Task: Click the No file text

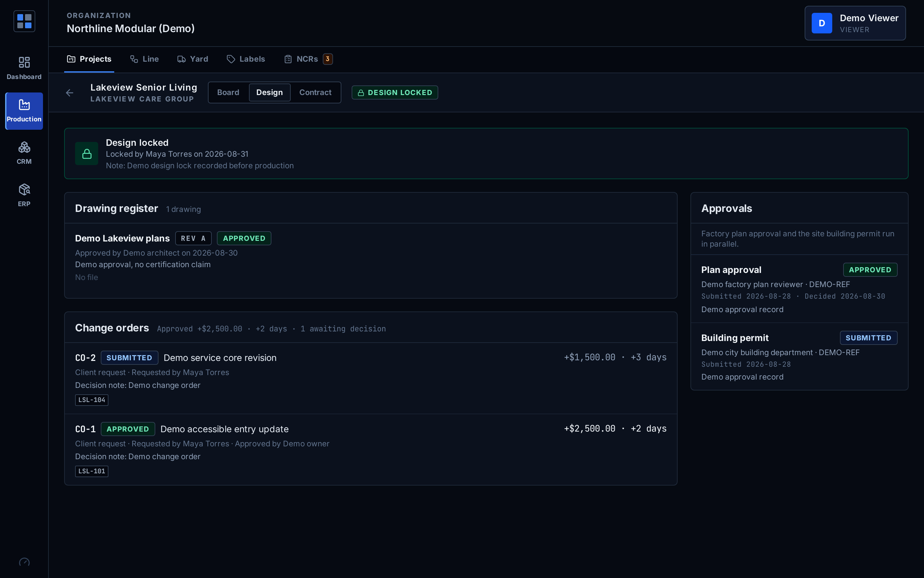Action: (87, 277)
